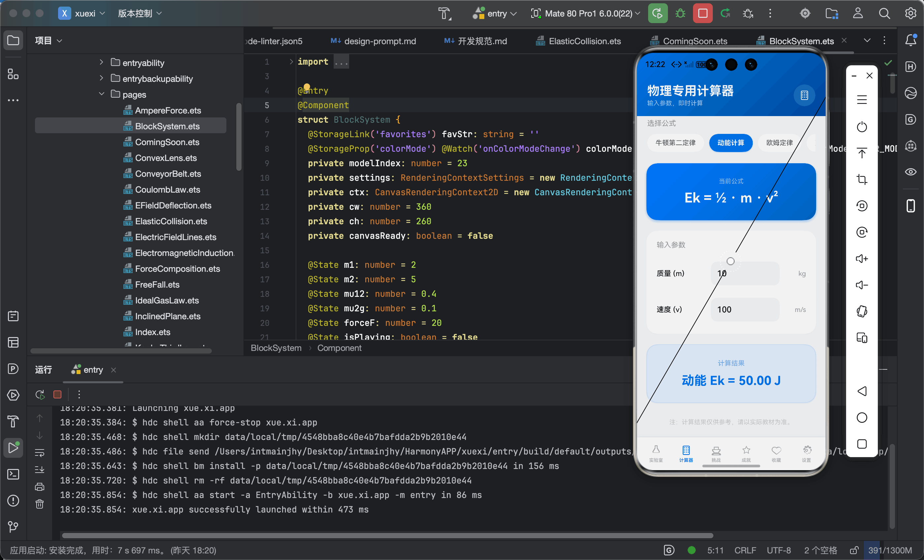Open ConvexLens.ets in project tree

[x=166, y=158]
